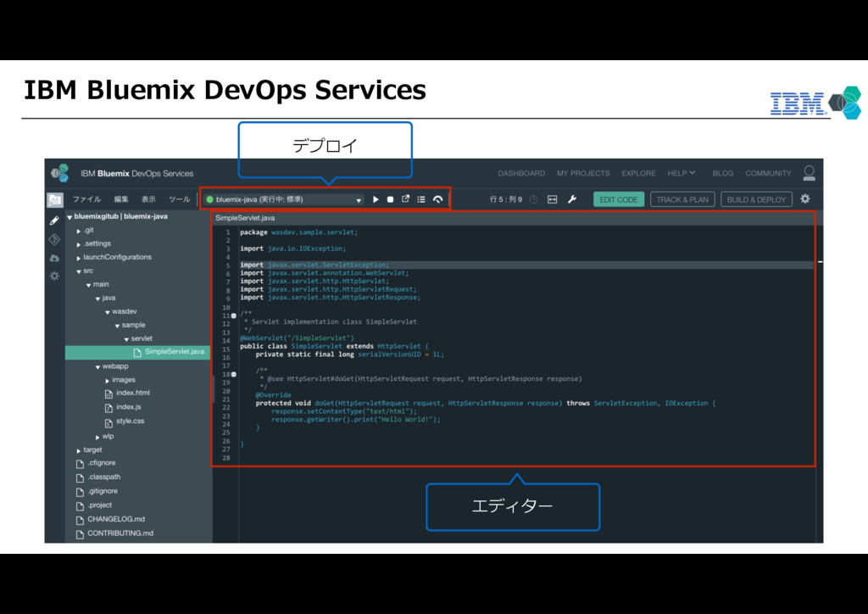Click the line with @WebServlet annotation
The height and width of the screenshot is (614, 868).
[x=297, y=338]
